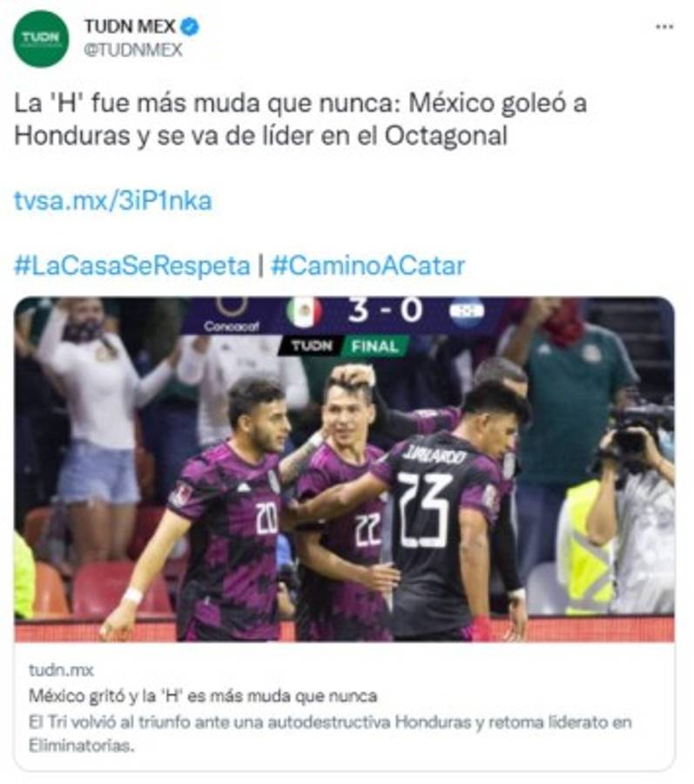Click the tweet text about México goleó
The image size is (694, 784).
pyautogui.click(x=300, y=119)
